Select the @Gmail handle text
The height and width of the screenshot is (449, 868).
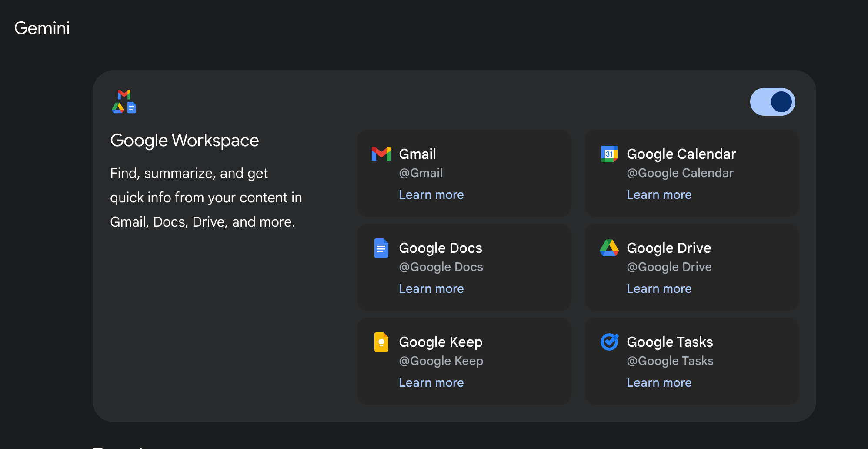421,173
